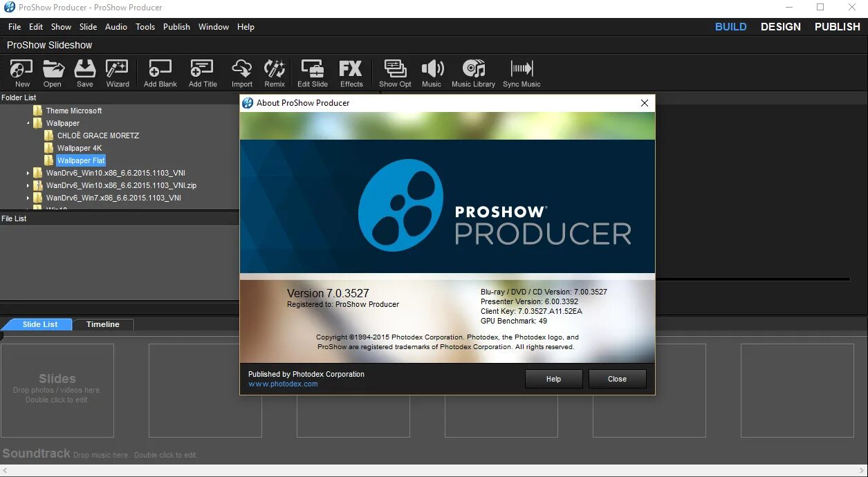
Task: Select the Slide List tab
Action: coord(38,324)
